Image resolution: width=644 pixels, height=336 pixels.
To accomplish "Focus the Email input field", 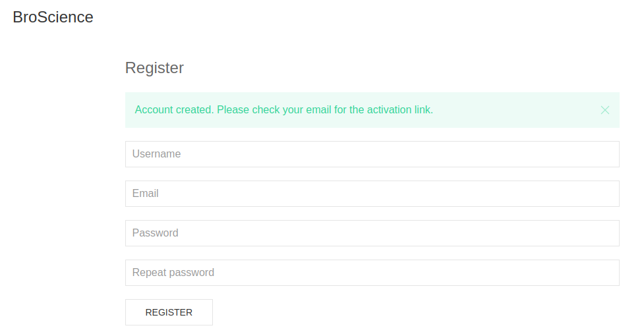I will pos(372,194).
